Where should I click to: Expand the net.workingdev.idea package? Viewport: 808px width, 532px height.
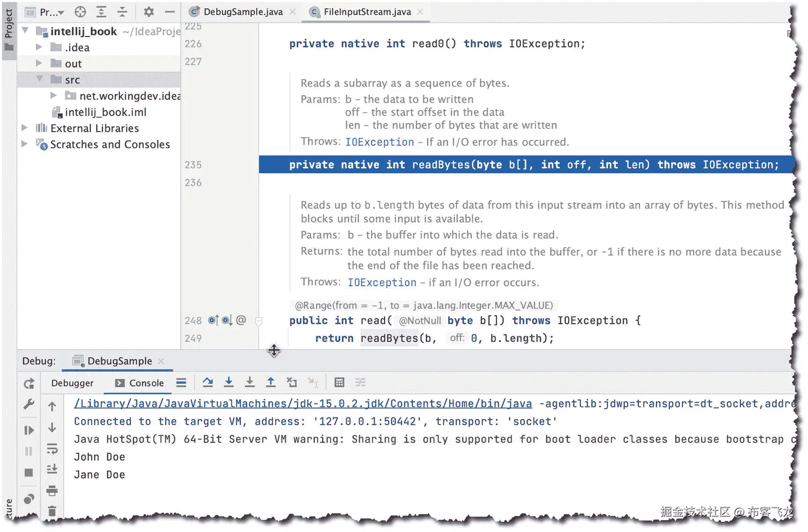[x=53, y=96]
